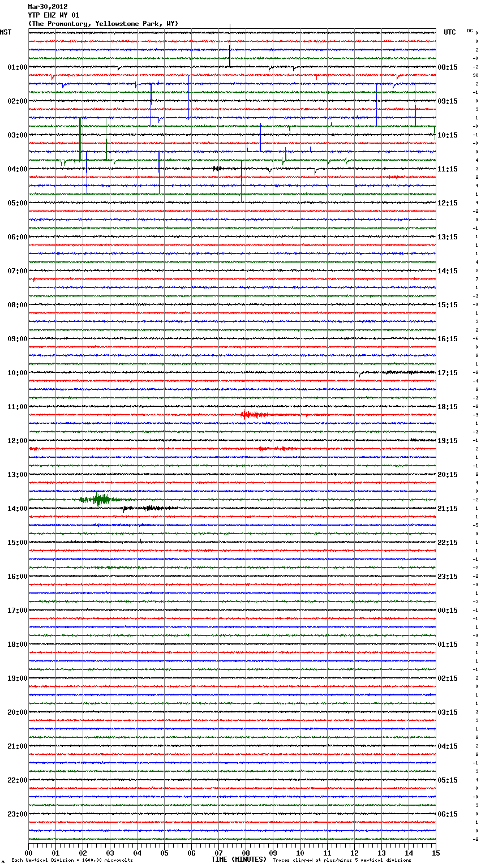Click the 09:15 UTC time label
The width and height of the screenshot is (481, 868).
[448, 101]
